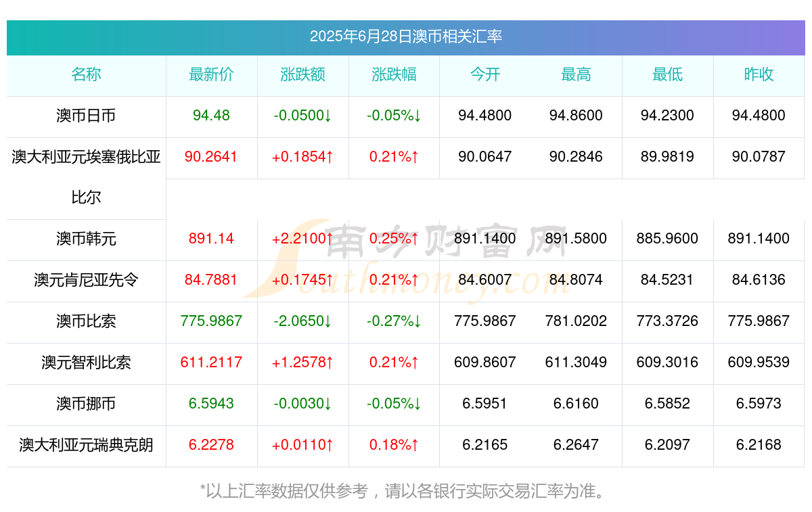Click the 涨跌幅 column header
Image resolution: width=812 pixels, height=512 pixels.
coord(394,74)
